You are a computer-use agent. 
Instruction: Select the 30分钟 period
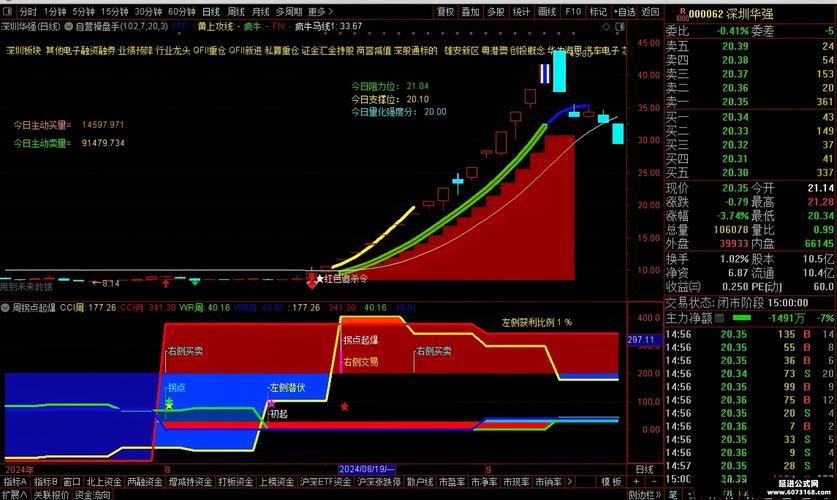coord(148,11)
